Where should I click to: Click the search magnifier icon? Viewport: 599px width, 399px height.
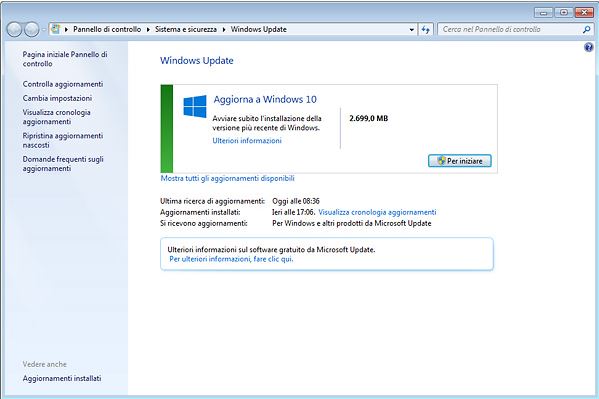(x=586, y=29)
